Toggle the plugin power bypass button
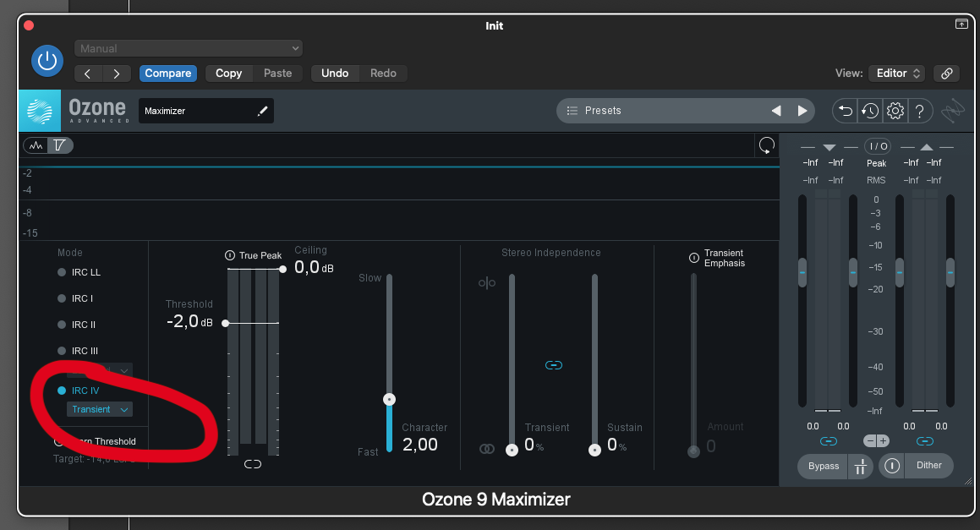The image size is (980, 530). click(47, 61)
